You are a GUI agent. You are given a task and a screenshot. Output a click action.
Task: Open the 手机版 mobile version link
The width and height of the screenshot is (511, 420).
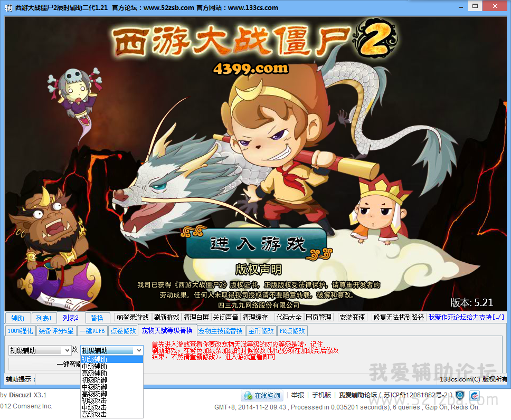pos(321,395)
